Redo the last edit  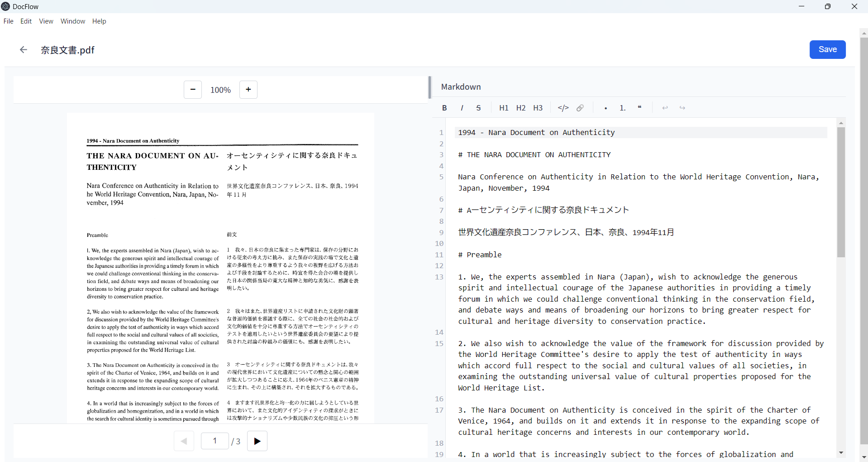point(682,108)
